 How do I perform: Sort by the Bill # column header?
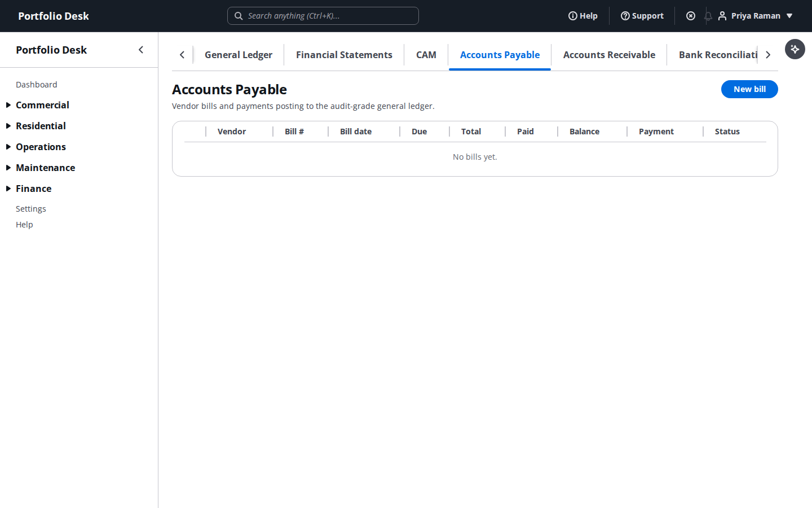point(294,132)
